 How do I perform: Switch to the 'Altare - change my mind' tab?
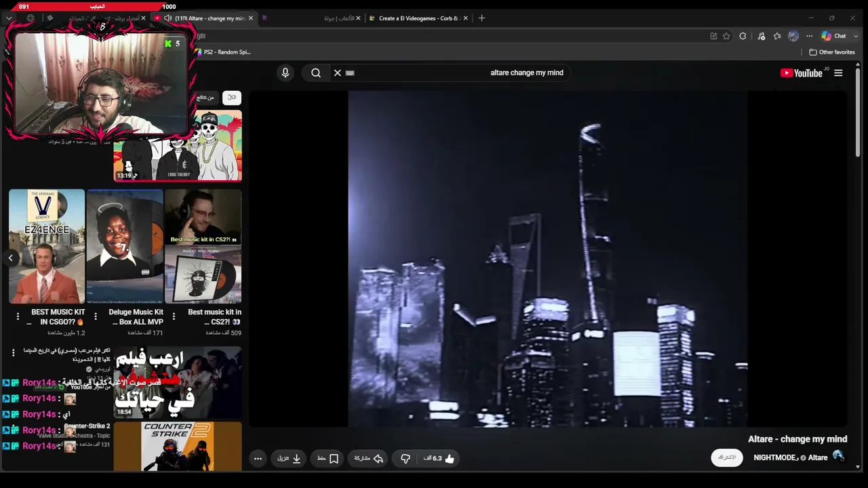(x=209, y=18)
